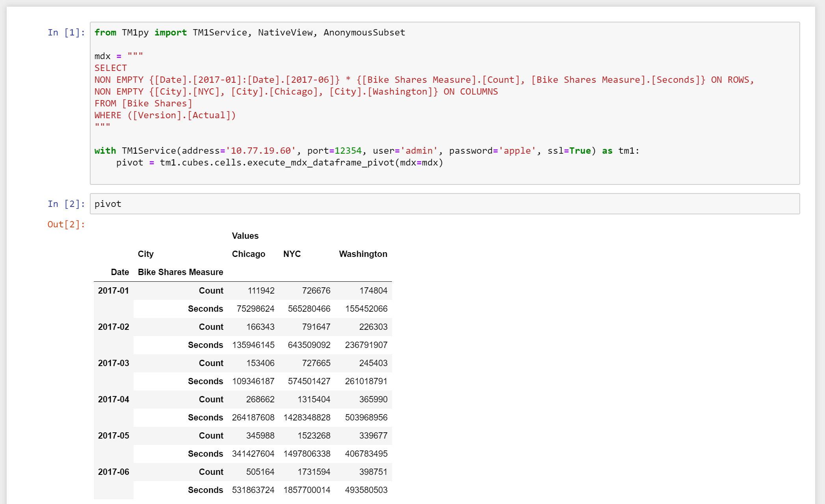Image resolution: width=825 pixels, height=504 pixels.
Task: Click the second code cell containing pivot
Action: [x=445, y=204]
